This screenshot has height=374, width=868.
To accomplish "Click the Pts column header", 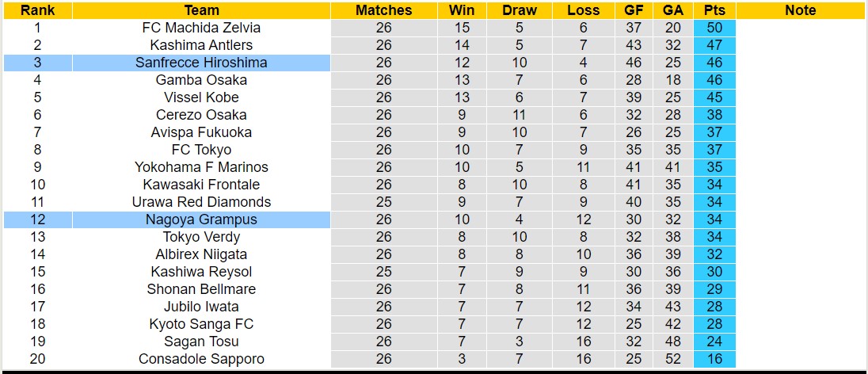I will point(714,10).
